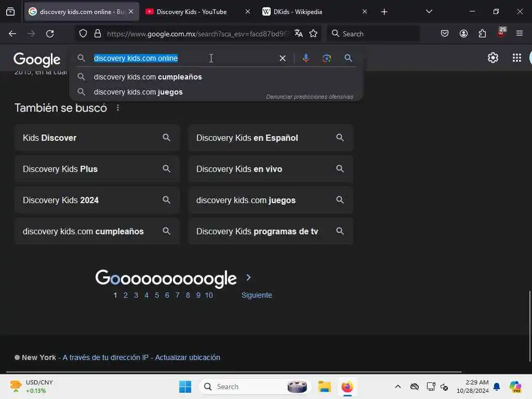This screenshot has width=532, height=399.
Task: Open Firefox View workspace icon
Action: (10, 11)
